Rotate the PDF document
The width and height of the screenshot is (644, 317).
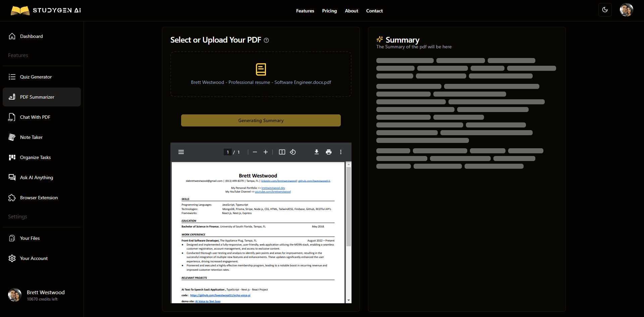tap(293, 152)
